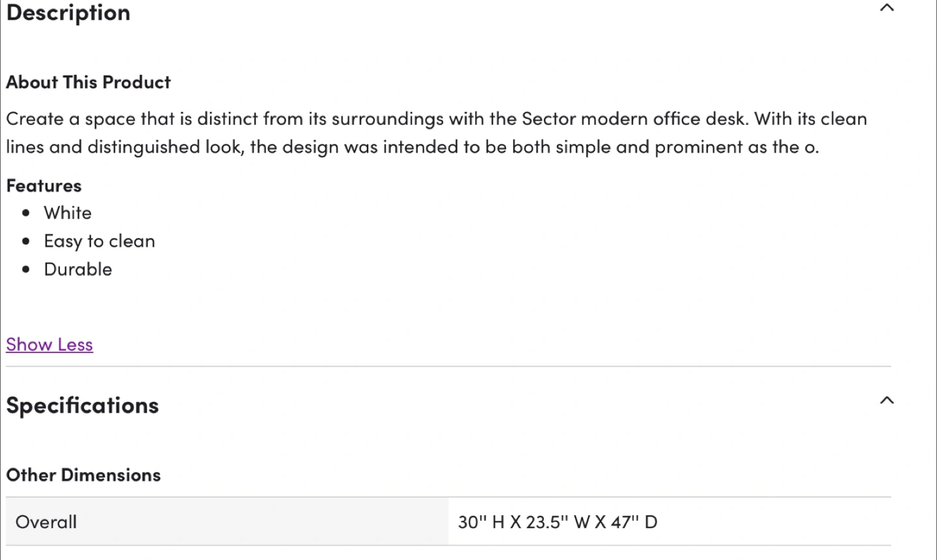Collapse the Description section chevron
937x560 pixels.
[x=886, y=8]
